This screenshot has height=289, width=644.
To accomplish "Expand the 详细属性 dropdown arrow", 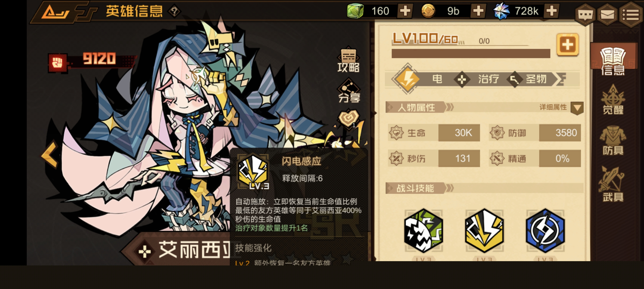I will 577,108.
